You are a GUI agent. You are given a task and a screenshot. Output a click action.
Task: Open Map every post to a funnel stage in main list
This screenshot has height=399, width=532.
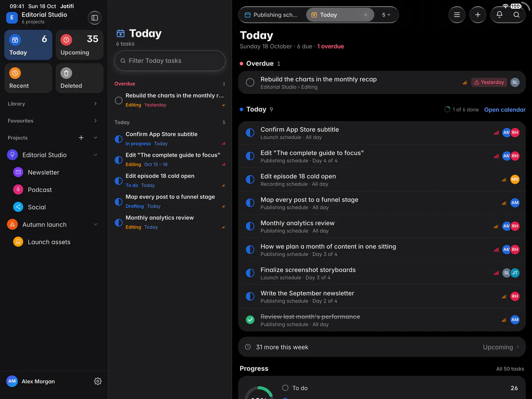[x=382, y=203]
